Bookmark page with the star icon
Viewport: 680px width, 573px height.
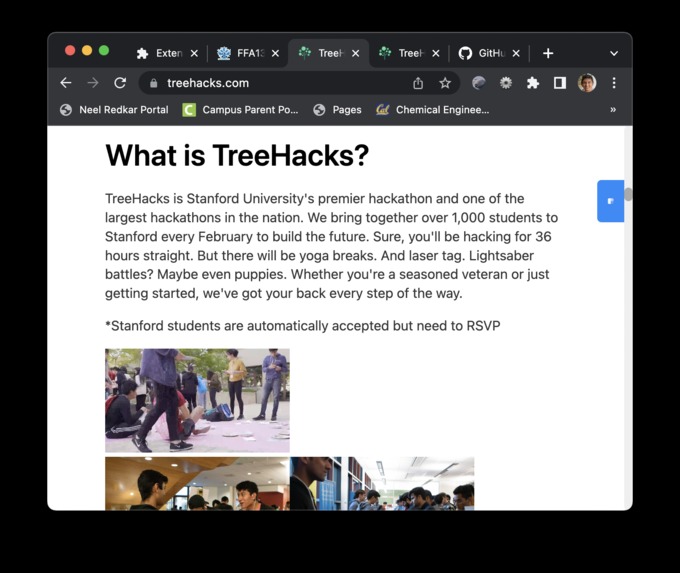445,83
